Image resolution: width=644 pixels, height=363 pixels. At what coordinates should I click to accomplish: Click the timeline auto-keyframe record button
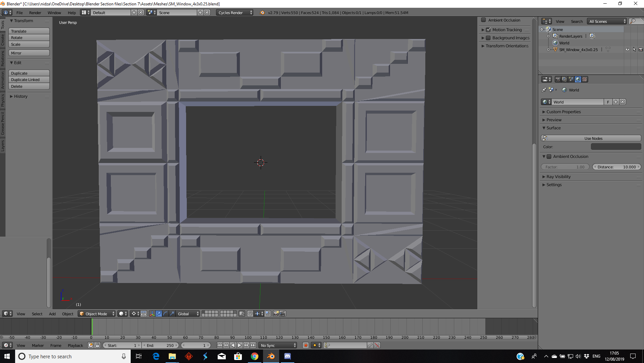click(x=306, y=345)
